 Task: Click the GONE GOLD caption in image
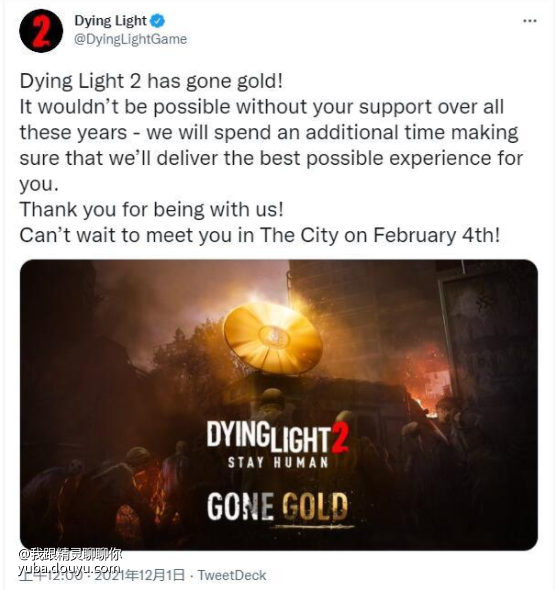tap(277, 506)
